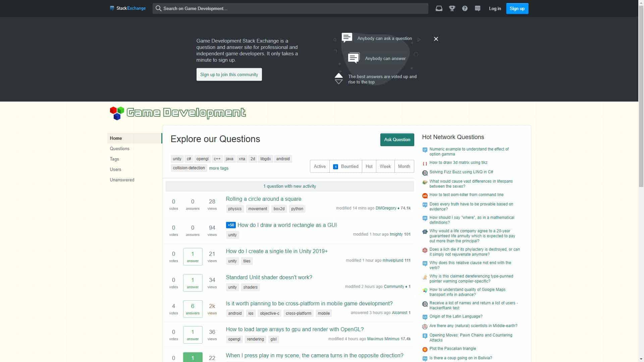The height and width of the screenshot is (362, 644).
Task: Open the inbox icon in the top bar
Action: (439, 8)
